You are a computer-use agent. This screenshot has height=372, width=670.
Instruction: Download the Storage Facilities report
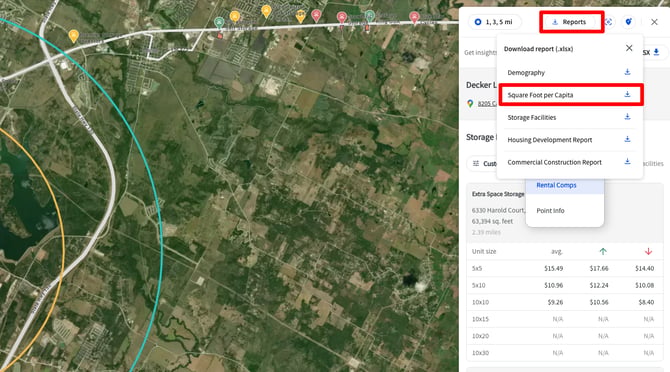pos(627,117)
